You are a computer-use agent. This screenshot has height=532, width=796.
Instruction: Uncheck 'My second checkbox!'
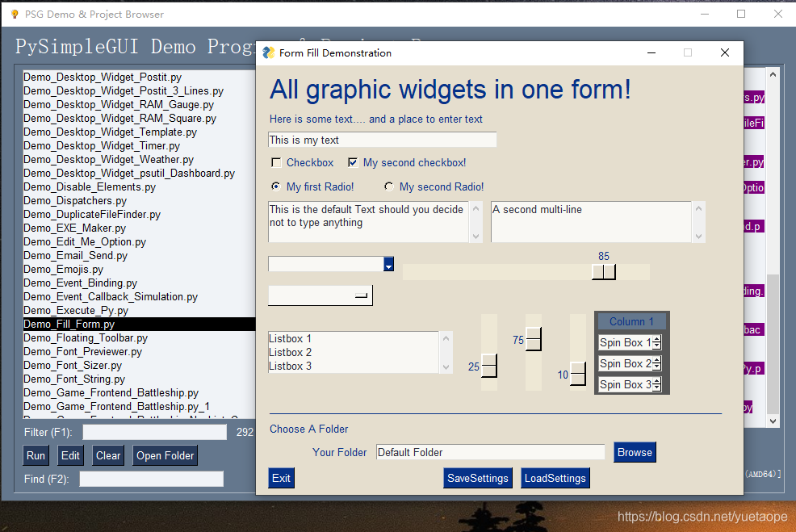coord(353,162)
